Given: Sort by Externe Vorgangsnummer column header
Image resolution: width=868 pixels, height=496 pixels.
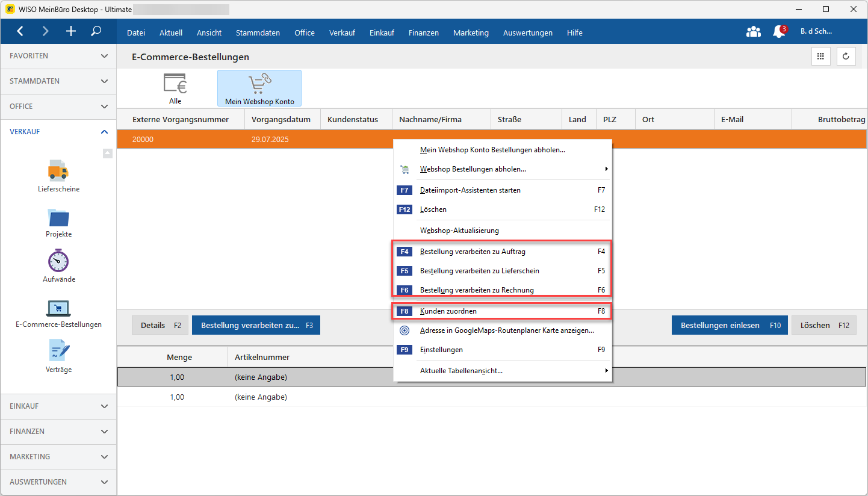Looking at the screenshot, I should tap(181, 119).
